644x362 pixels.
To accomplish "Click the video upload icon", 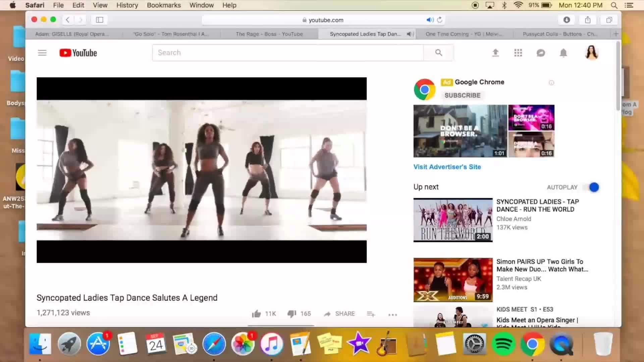I will tap(495, 53).
